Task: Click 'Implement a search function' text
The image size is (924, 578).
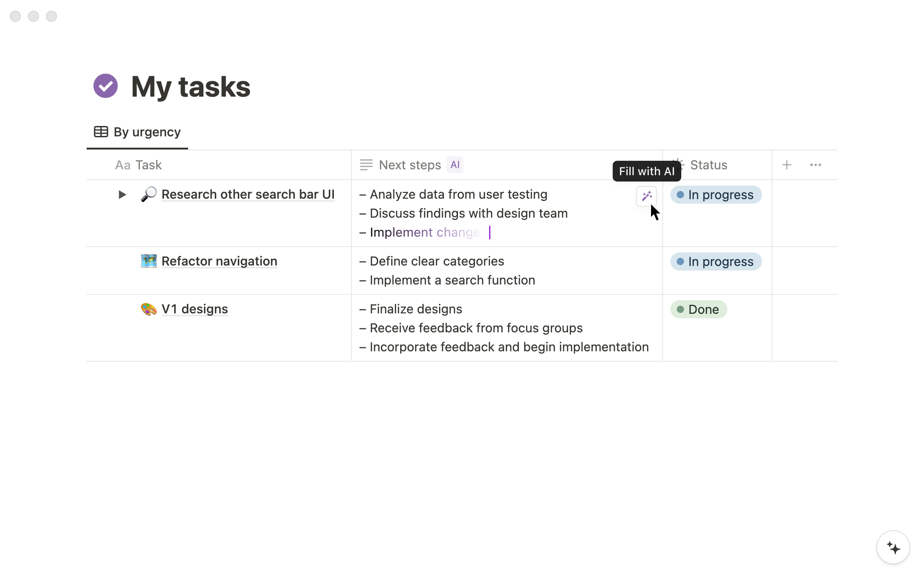Action: pyautogui.click(x=453, y=280)
